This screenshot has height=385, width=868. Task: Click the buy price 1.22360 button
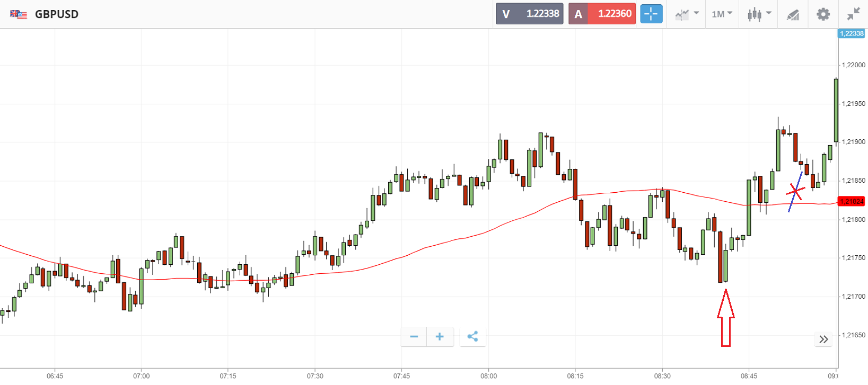coord(602,14)
